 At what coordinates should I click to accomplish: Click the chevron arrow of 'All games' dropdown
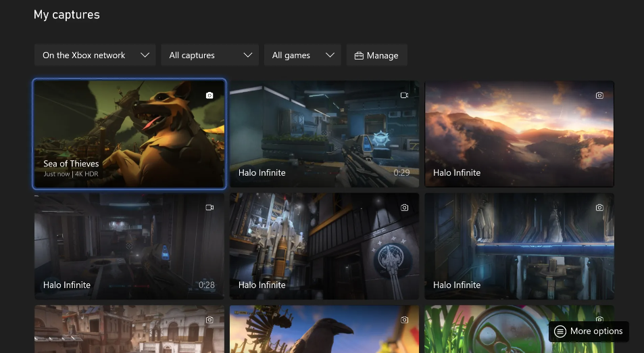pos(330,55)
